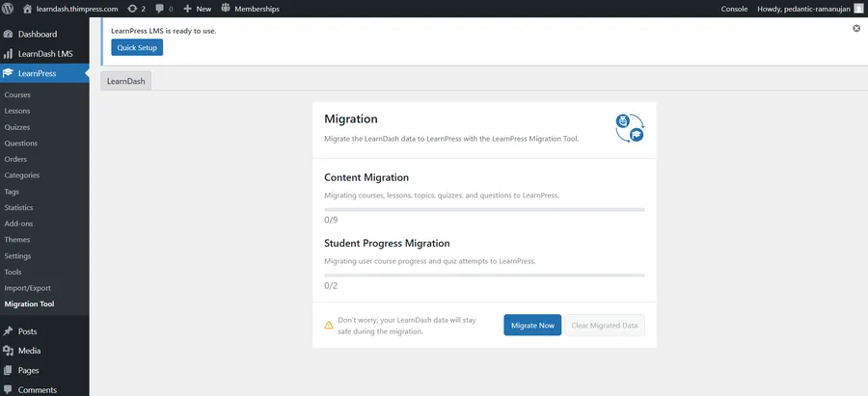
Task: Click the Quick Setup button
Action: point(137,47)
